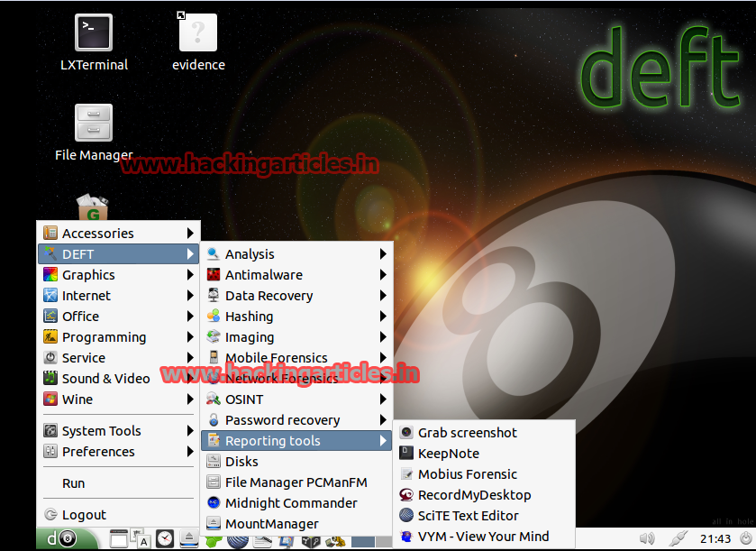Screen dimensions: 756x551
Task: Expand the Preferences submenu arrow
Action: click(190, 451)
